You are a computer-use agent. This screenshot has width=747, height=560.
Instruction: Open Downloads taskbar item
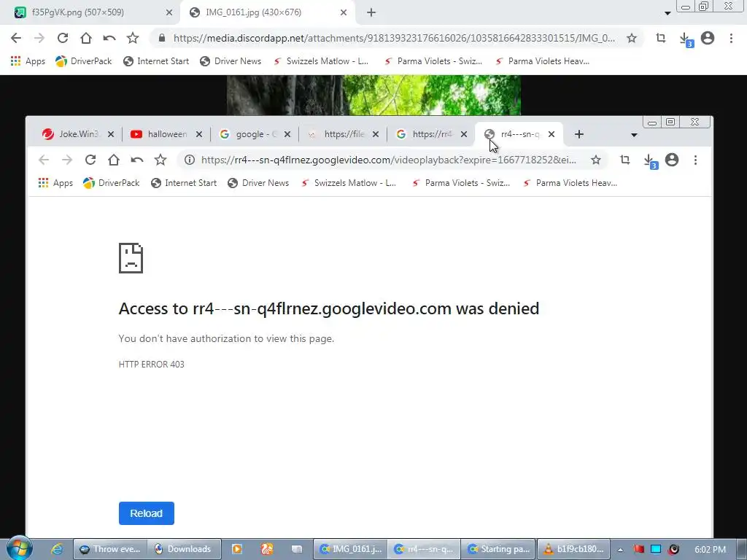[184, 549]
